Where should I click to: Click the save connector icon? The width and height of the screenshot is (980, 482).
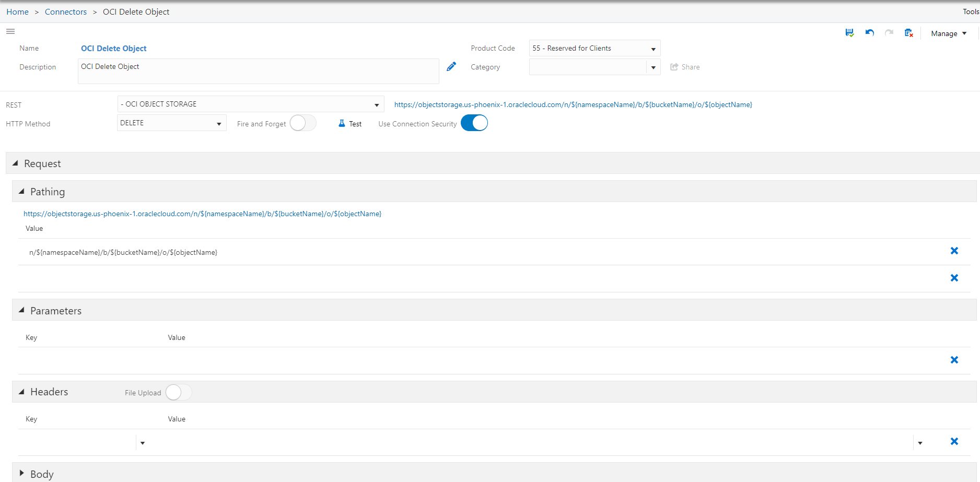pos(850,33)
